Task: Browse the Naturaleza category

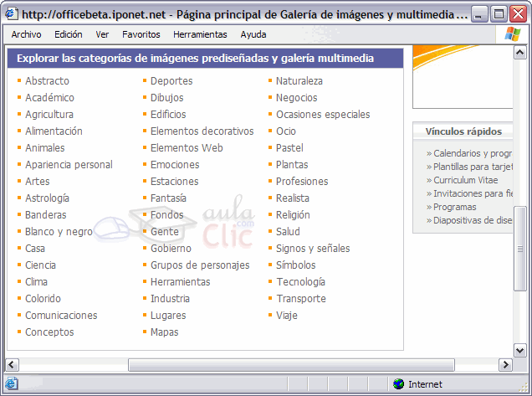Action: tap(299, 81)
